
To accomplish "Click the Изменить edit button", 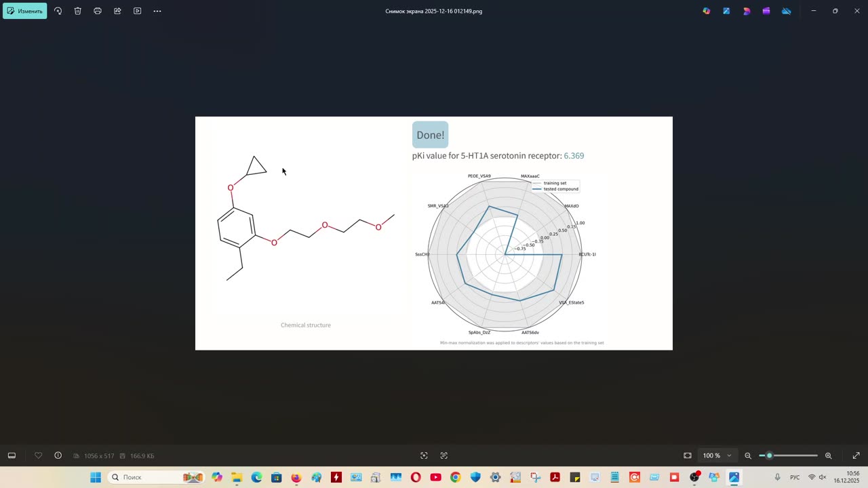I will point(25,11).
